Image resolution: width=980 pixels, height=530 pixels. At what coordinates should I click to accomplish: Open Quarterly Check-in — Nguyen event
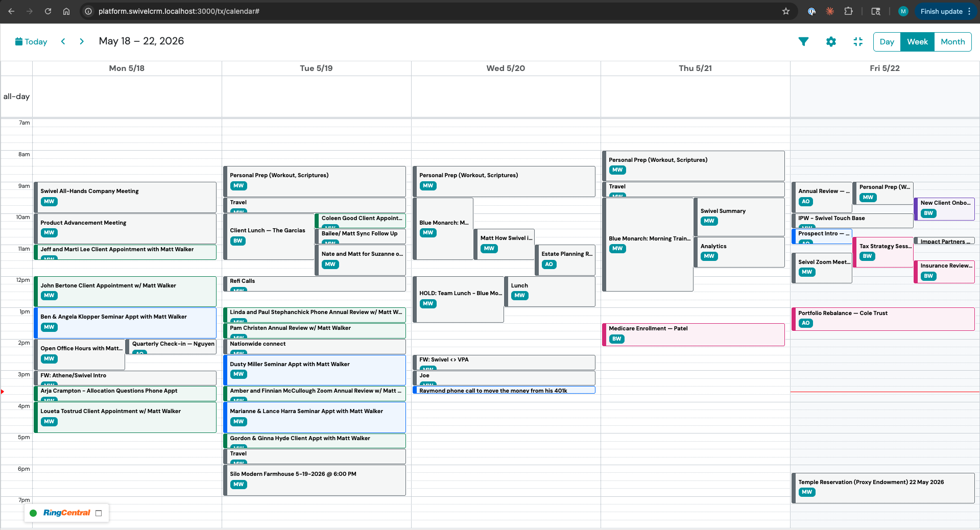click(171, 347)
